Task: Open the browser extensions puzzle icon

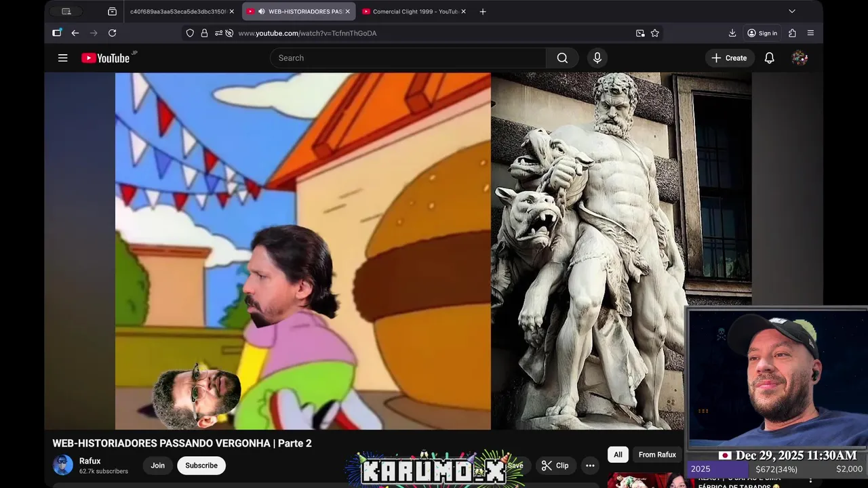Action: [792, 33]
